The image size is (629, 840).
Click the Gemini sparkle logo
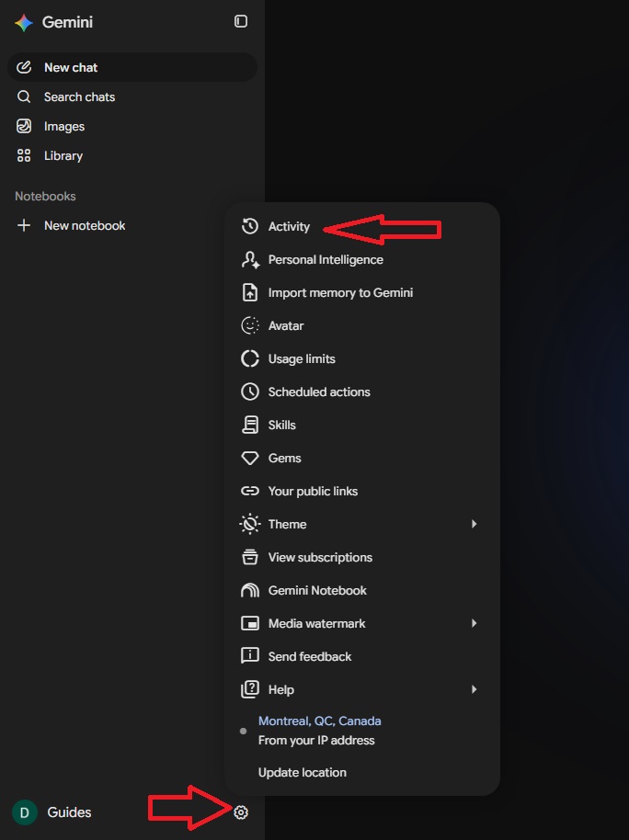pyautogui.click(x=24, y=22)
